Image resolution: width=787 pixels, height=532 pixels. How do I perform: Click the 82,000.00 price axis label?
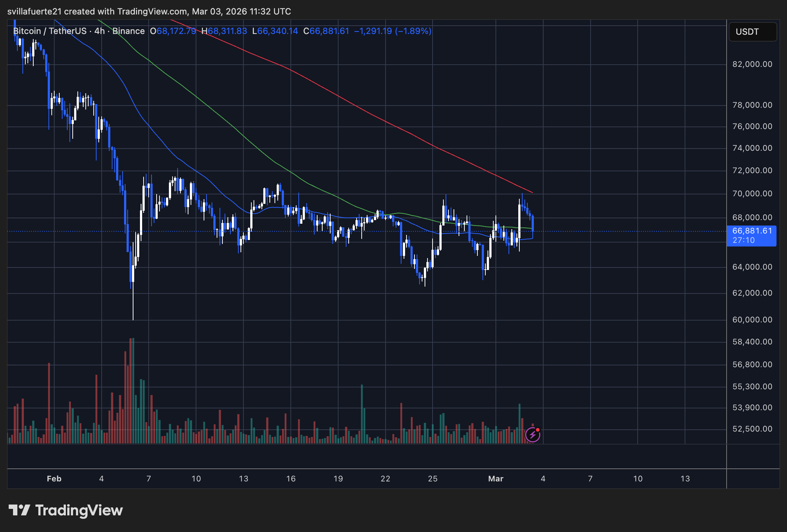[x=752, y=64]
